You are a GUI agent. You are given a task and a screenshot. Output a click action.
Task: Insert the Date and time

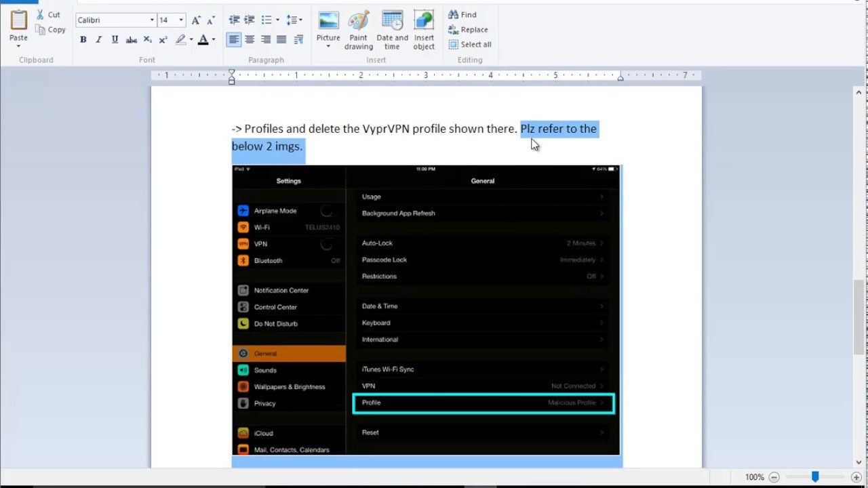pyautogui.click(x=392, y=30)
